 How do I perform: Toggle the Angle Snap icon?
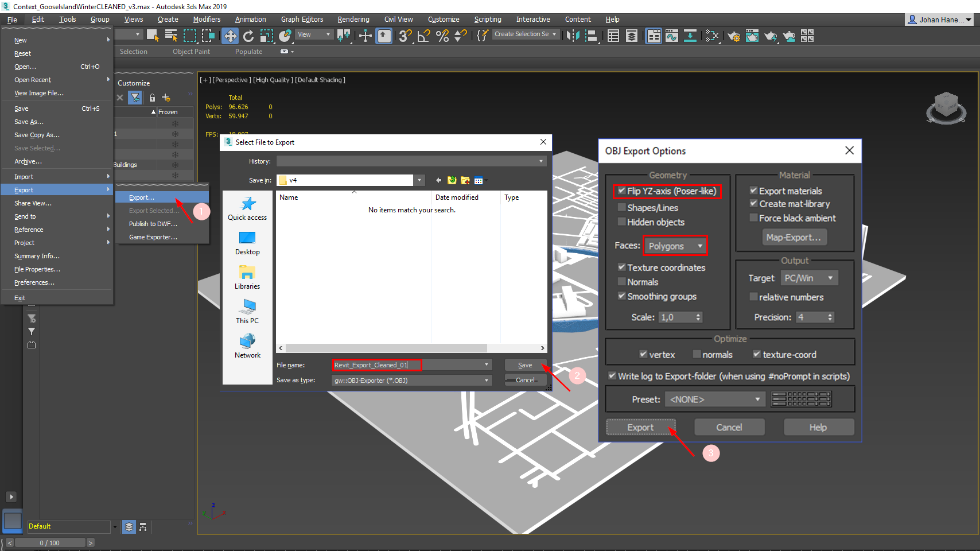[424, 36]
